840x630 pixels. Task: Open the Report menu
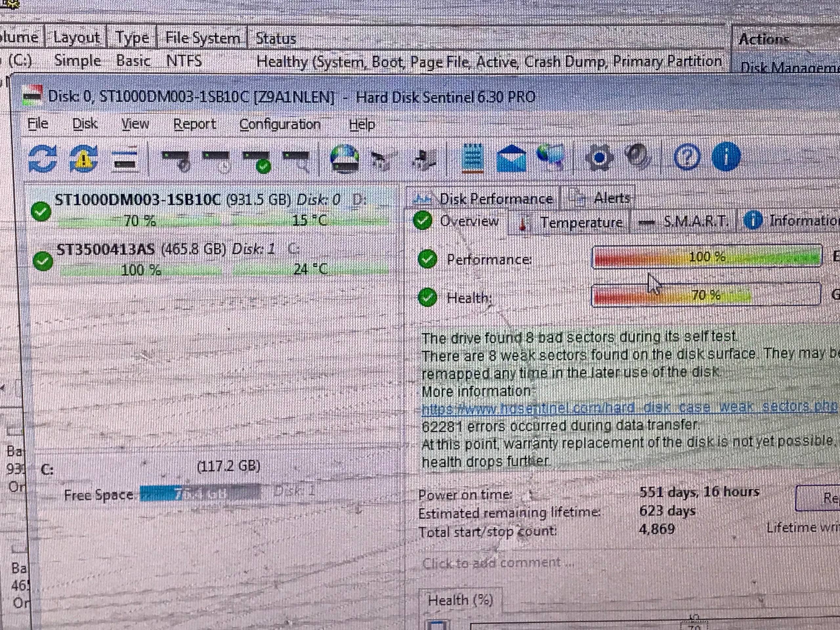click(x=195, y=124)
